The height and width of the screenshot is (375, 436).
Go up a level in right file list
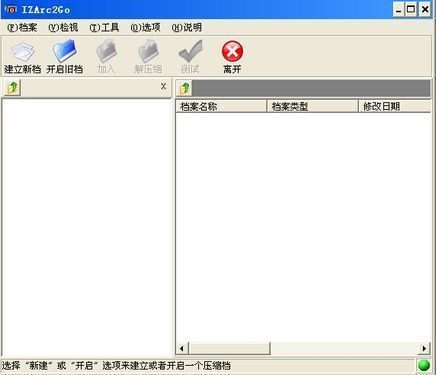184,88
